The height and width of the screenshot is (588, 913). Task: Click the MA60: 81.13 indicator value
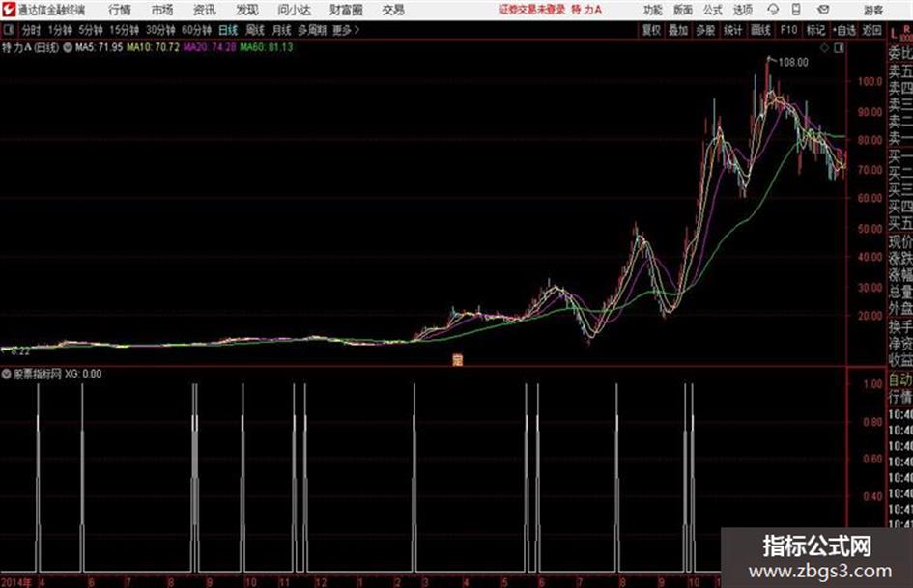point(267,47)
